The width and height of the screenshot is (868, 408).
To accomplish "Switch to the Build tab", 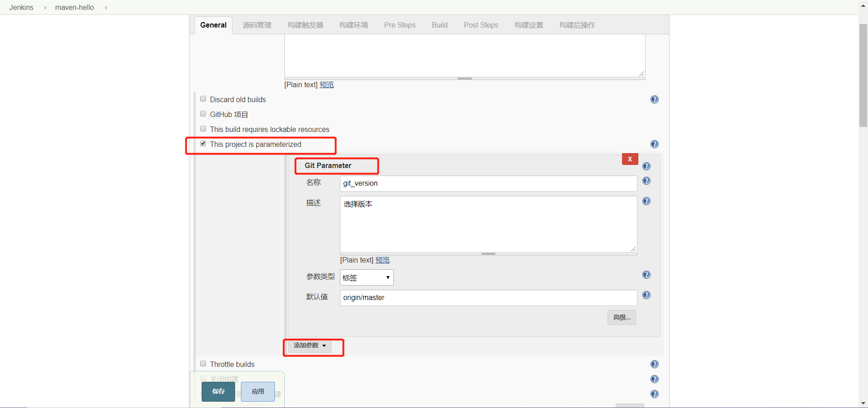I will pyautogui.click(x=439, y=25).
